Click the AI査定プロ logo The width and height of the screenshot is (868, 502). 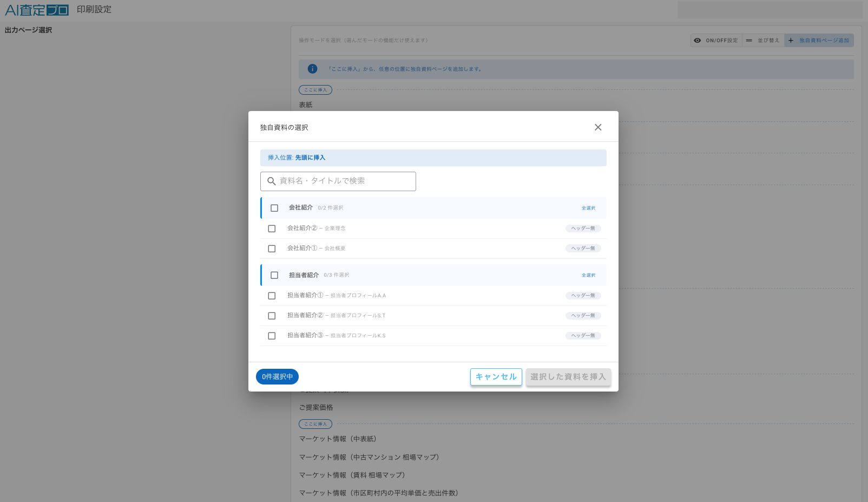coord(37,10)
